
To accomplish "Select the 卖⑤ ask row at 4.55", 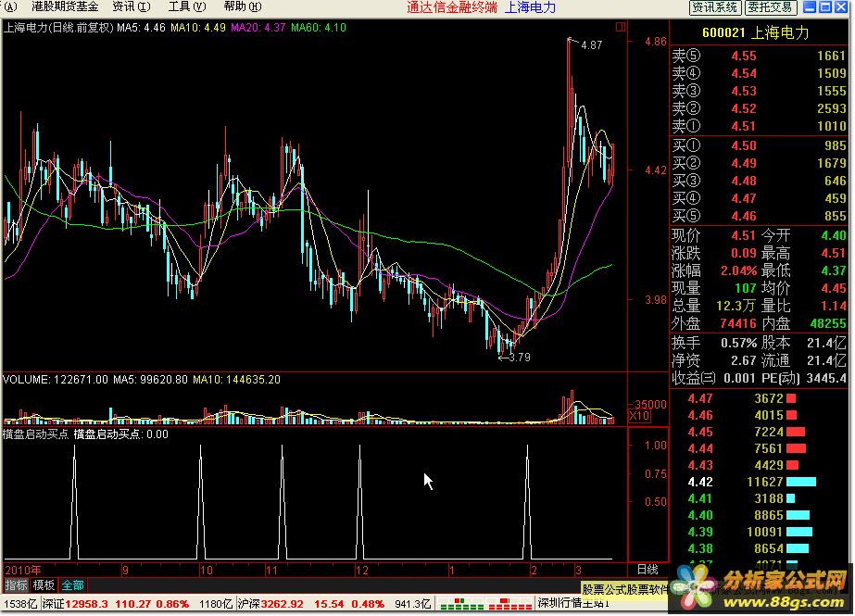I will click(x=759, y=57).
